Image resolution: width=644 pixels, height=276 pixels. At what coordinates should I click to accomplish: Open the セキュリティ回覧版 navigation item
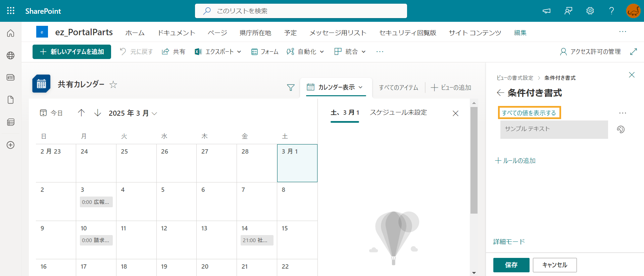pos(408,33)
